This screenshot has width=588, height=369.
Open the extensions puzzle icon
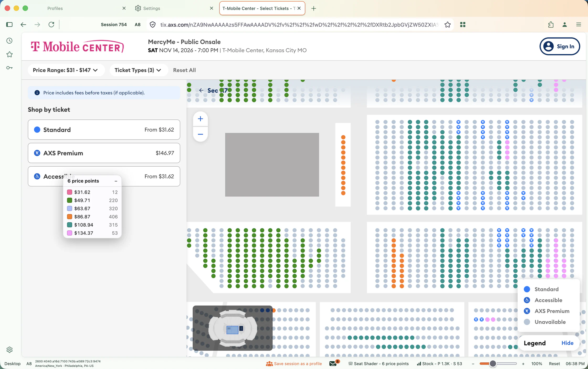pos(551,24)
